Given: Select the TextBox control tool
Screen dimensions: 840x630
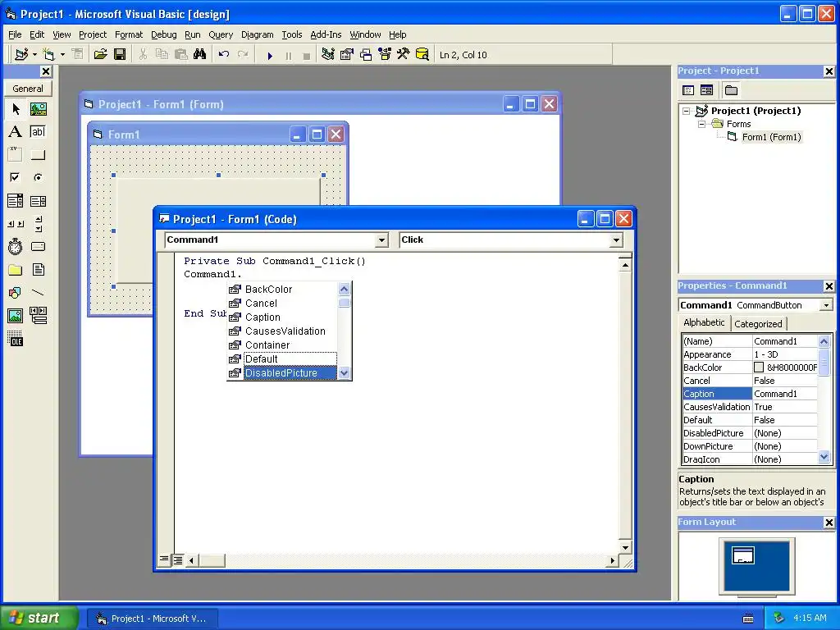Looking at the screenshot, I should [x=38, y=132].
